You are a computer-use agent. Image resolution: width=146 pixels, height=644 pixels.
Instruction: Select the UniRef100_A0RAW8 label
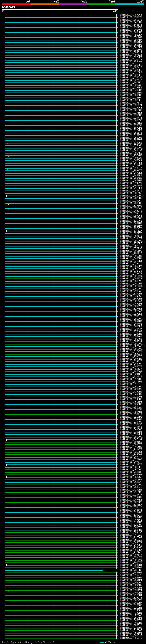pos(131,95)
